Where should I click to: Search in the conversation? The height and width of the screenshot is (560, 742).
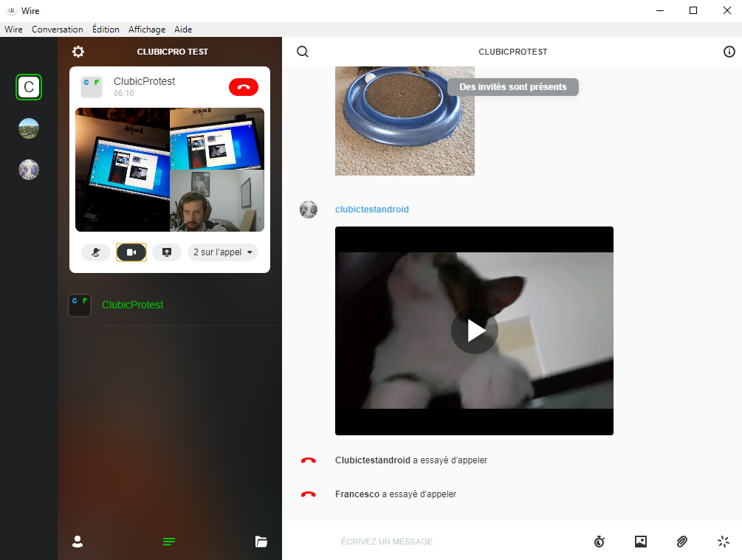[303, 52]
